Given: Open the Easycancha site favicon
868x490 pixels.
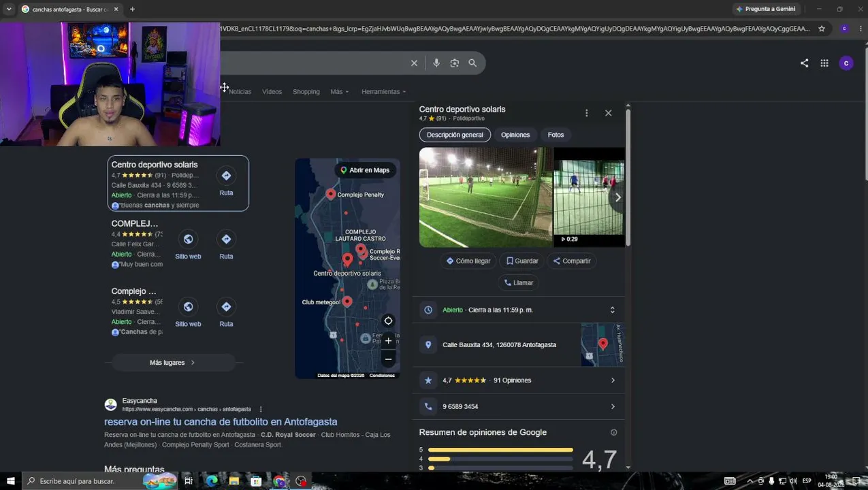Looking at the screenshot, I should (x=110, y=405).
